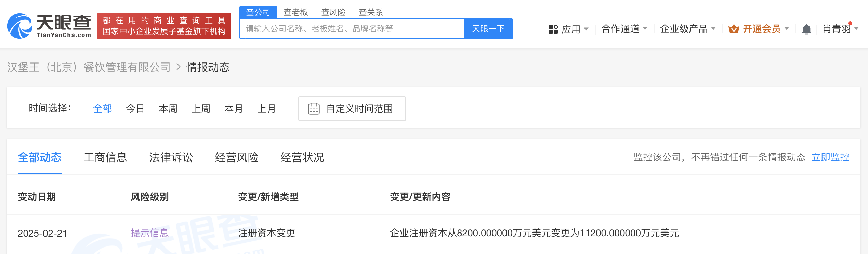Screen dimensions: 868x254
Task: Click 情报动态 breadcrumb text
Action: [x=208, y=67]
